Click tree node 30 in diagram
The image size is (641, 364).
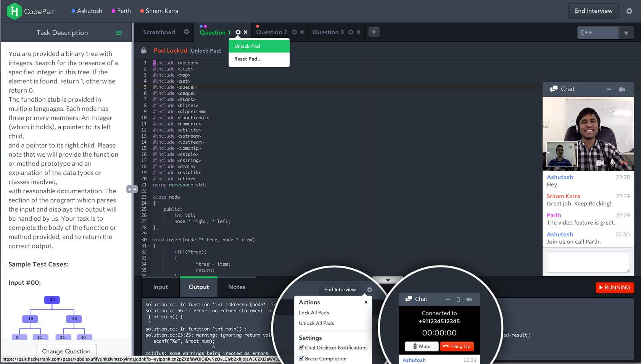[74, 319]
